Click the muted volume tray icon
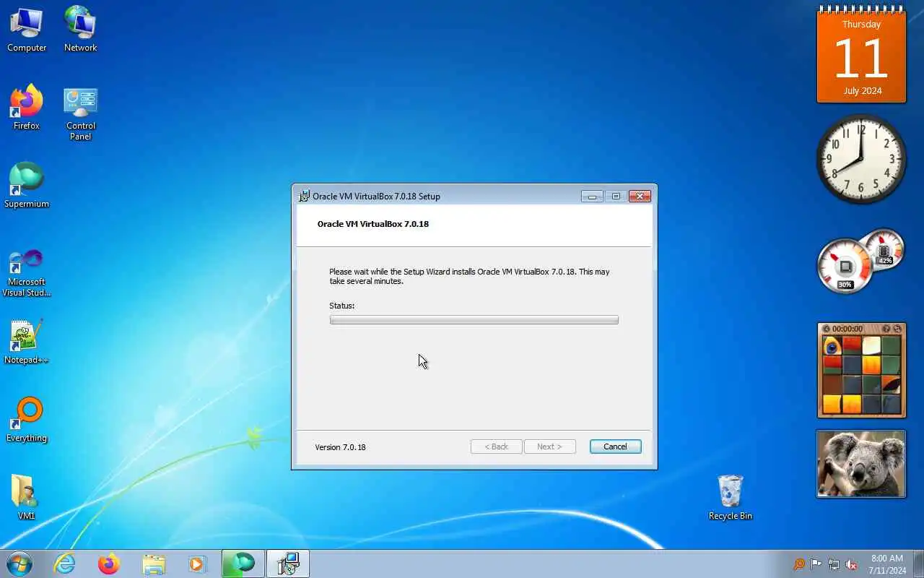Viewport: 924px width, 578px height. click(851, 564)
